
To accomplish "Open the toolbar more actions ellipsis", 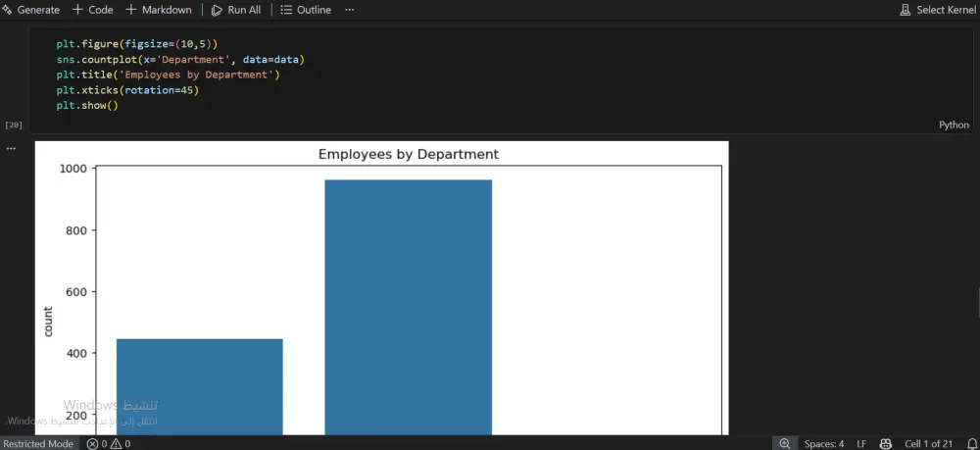I will tap(350, 10).
